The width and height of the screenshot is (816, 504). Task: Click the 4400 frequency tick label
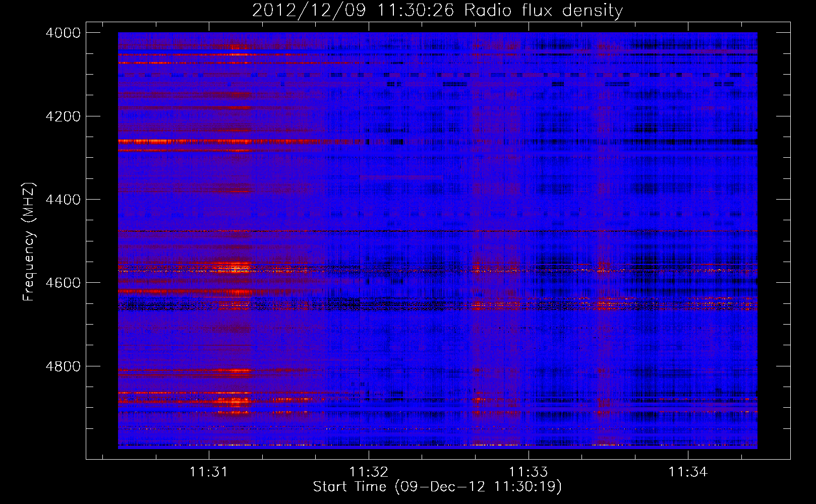(63, 200)
